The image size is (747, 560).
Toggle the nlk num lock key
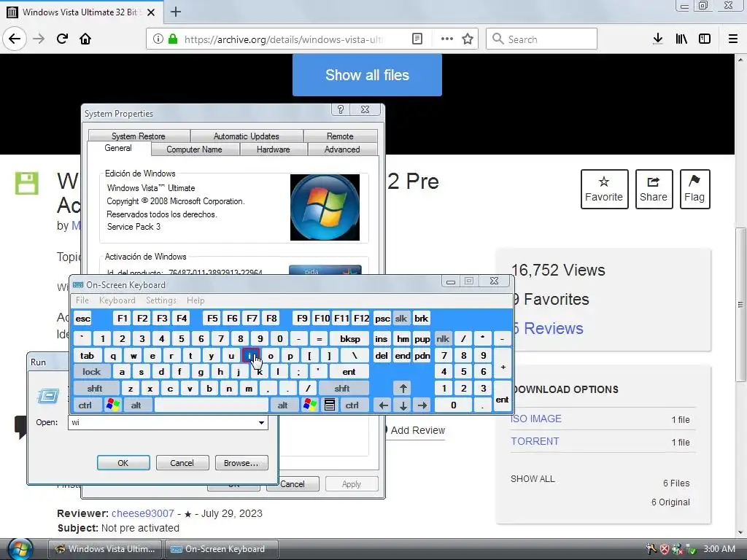(443, 338)
